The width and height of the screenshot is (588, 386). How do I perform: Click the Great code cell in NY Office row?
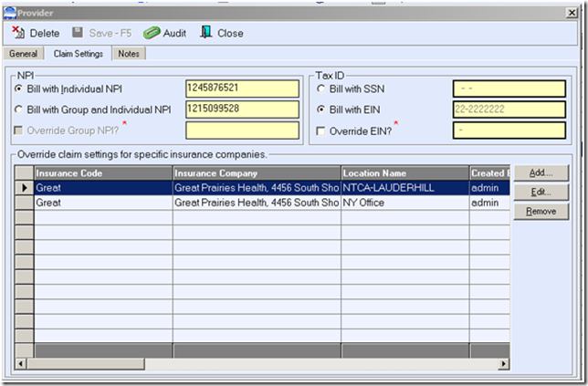[103, 203]
